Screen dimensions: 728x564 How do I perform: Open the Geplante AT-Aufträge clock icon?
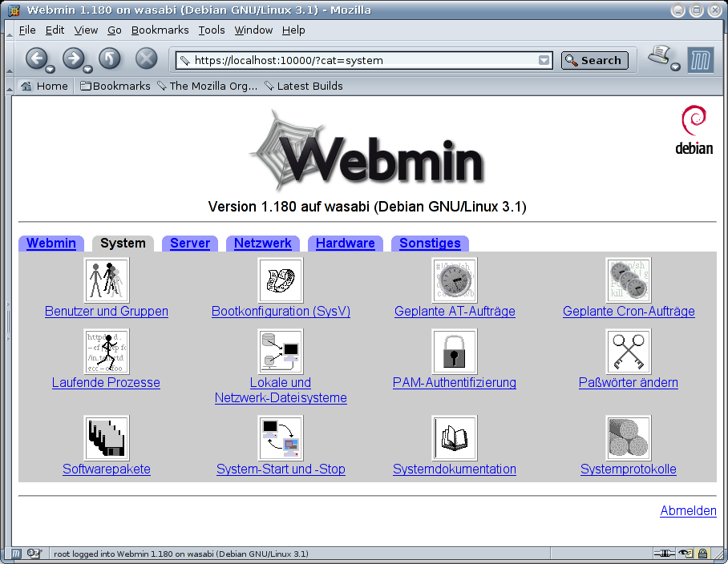click(455, 280)
